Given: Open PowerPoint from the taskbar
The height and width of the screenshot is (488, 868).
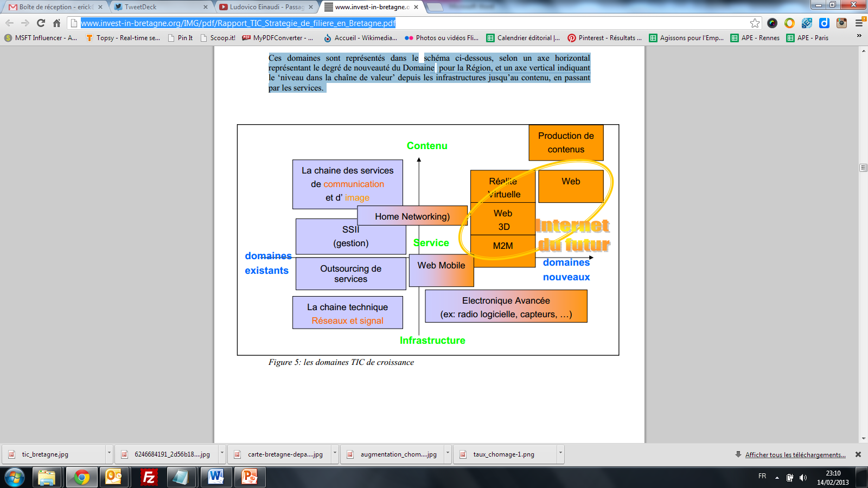Looking at the screenshot, I should [x=250, y=478].
